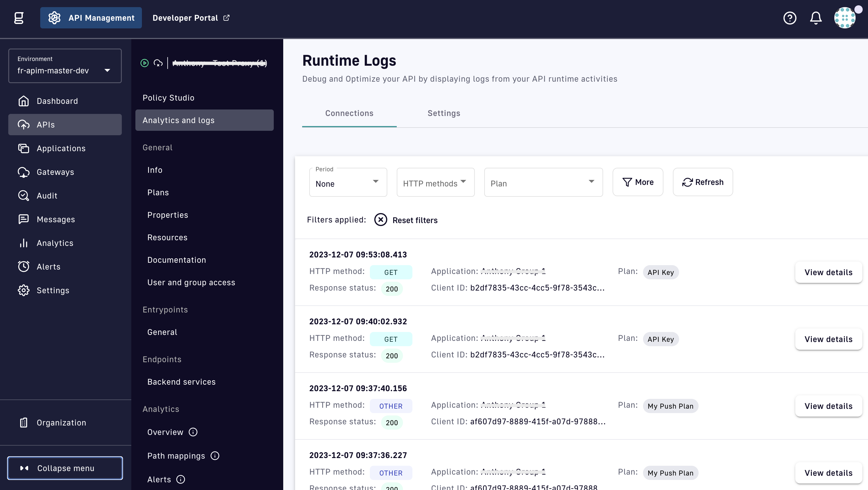Click the More filters button

tap(637, 182)
